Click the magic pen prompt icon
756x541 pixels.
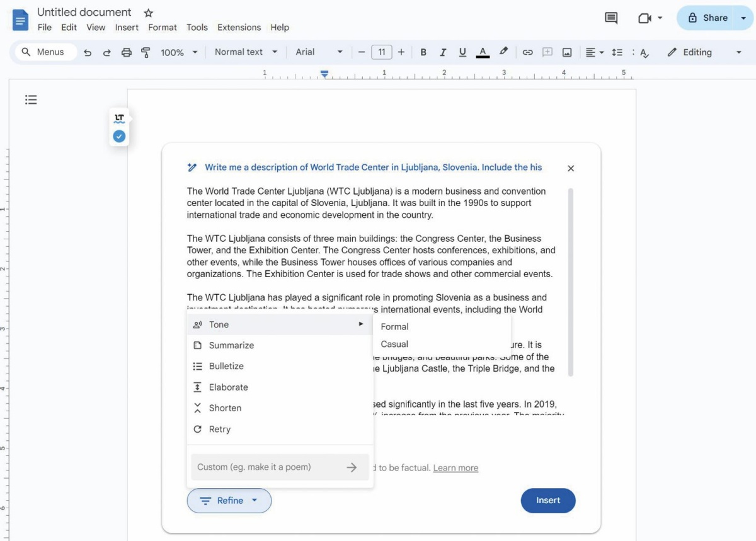(192, 168)
